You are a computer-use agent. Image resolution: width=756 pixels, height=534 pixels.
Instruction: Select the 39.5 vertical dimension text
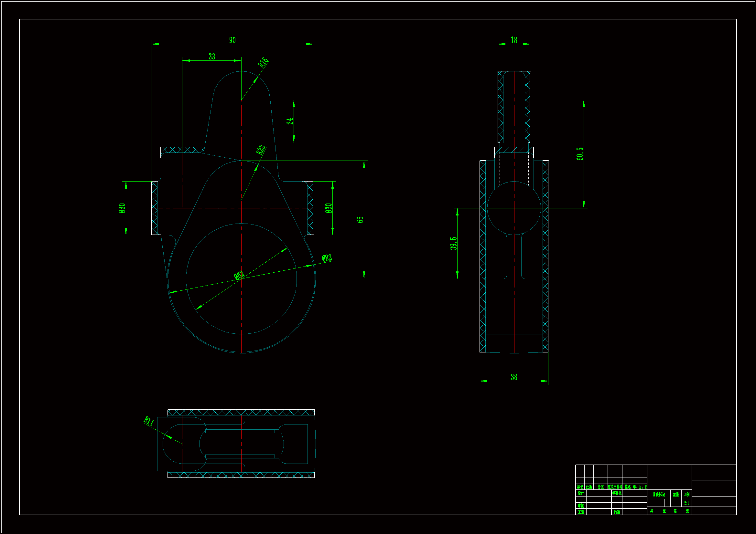[453, 243]
